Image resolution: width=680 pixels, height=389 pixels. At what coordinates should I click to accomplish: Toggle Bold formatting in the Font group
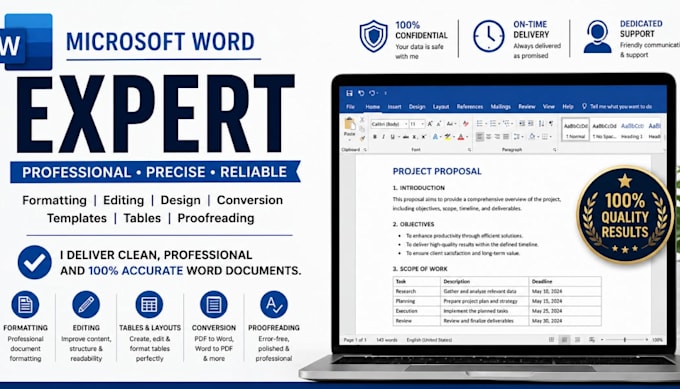[375, 137]
